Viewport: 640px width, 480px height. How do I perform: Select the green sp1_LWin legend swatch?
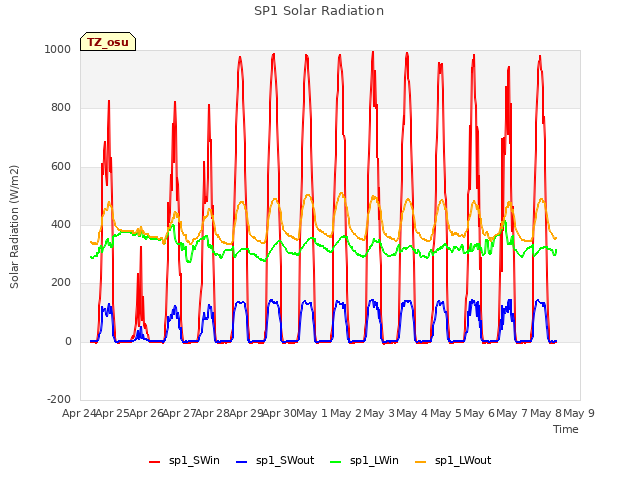tap(336, 462)
